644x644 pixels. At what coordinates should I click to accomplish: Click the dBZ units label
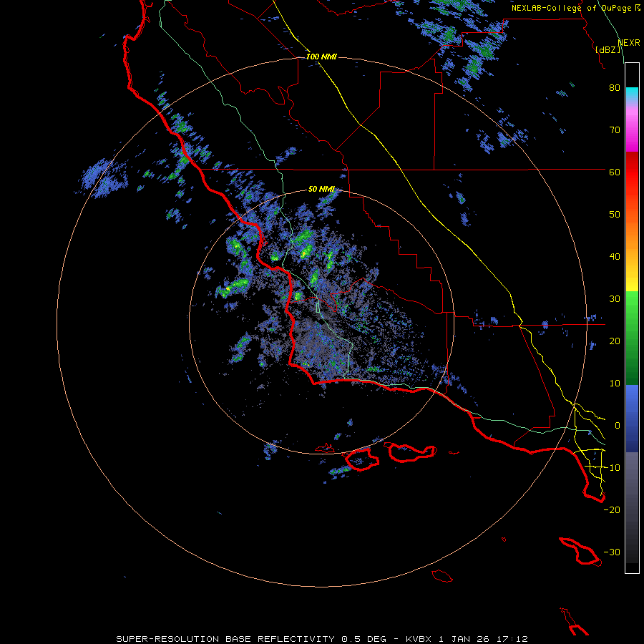tap(608, 49)
